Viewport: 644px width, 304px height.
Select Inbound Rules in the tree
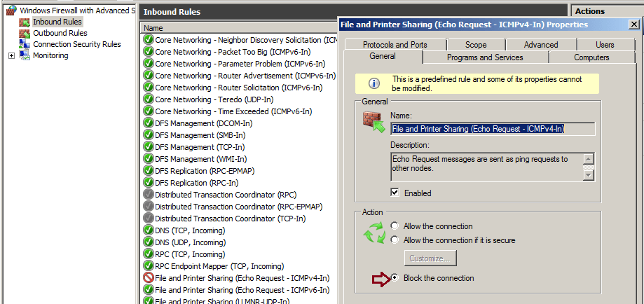pyautogui.click(x=57, y=22)
